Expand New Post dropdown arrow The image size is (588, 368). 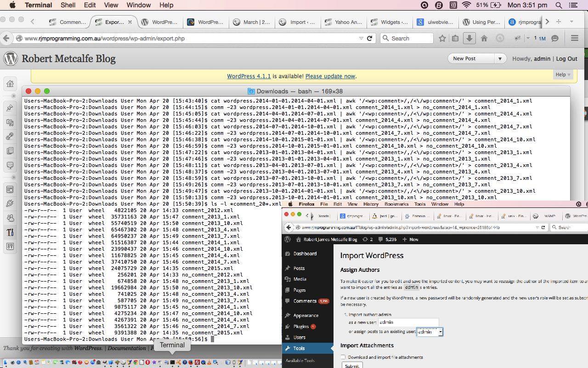(500, 58)
